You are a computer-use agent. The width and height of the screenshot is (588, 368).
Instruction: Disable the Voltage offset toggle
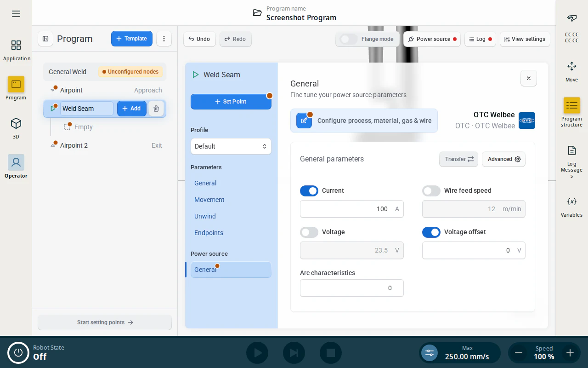pos(431,232)
